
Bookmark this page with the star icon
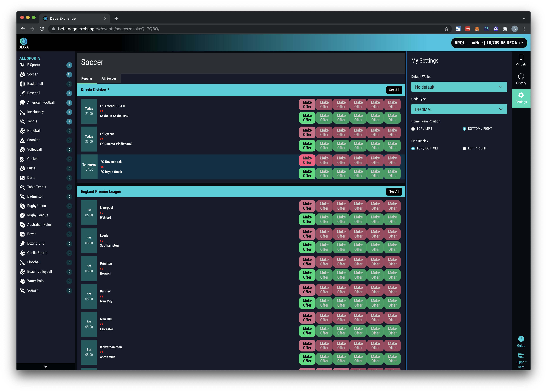tap(446, 29)
